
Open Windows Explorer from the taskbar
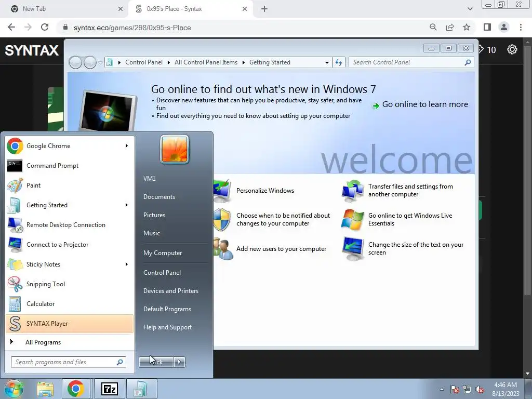(45, 389)
